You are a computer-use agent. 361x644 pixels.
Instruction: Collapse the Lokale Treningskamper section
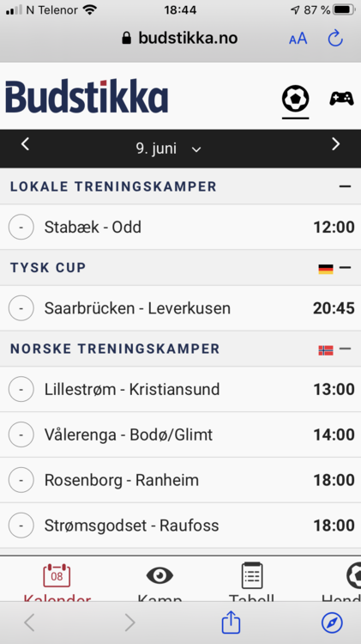pos(345,186)
